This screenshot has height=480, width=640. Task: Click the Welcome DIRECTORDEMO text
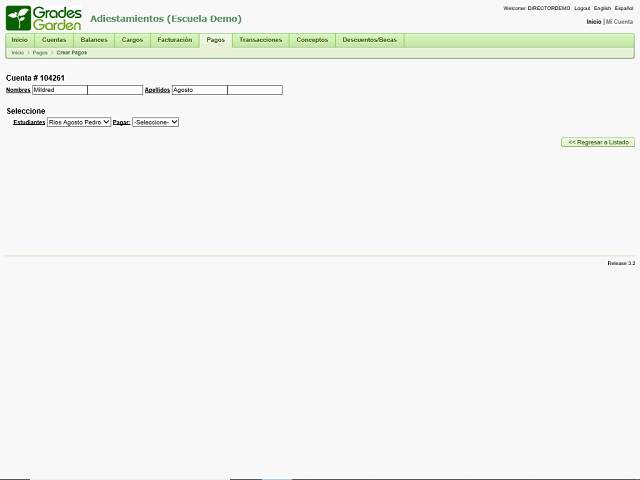[x=536, y=8]
